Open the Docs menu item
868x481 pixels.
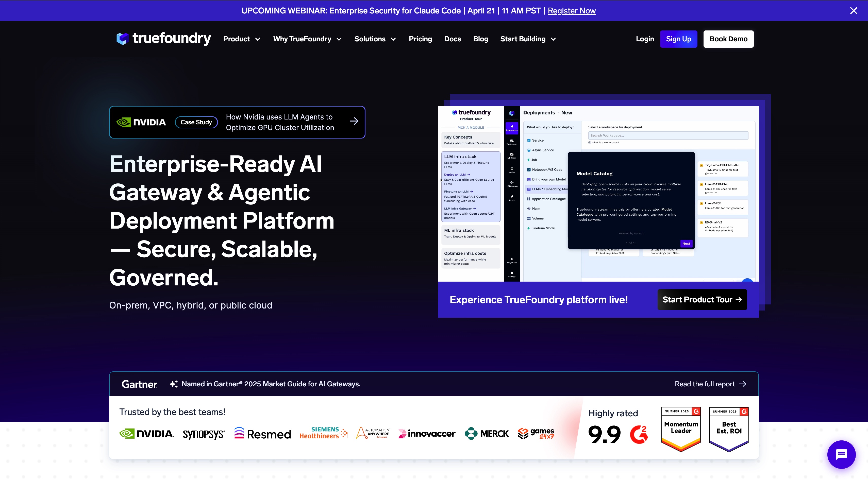pyautogui.click(x=452, y=39)
